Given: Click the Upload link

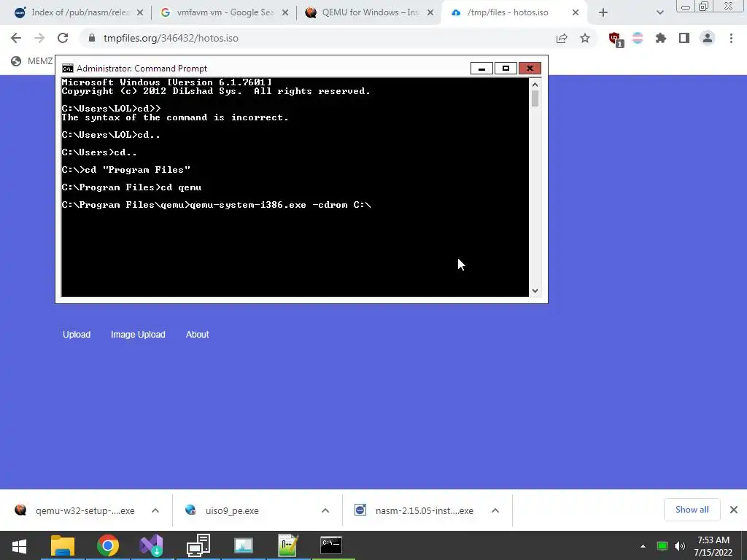Looking at the screenshot, I should (77, 334).
